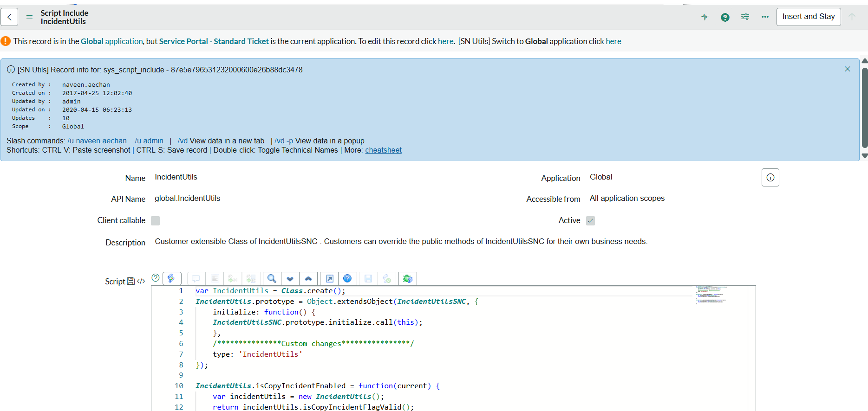Image resolution: width=868 pixels, height=411 pixels.
Task: Click the editor save disk icon
Action: (368, 278)
